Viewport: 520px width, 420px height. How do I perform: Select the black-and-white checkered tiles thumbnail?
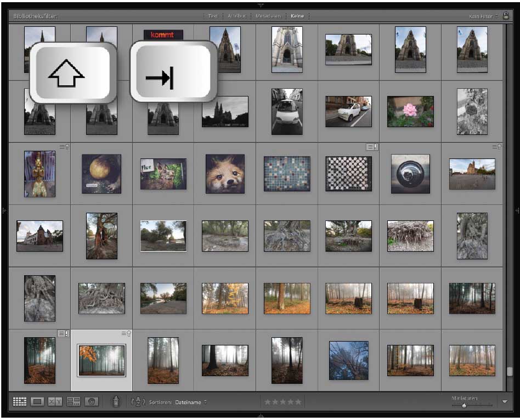[348, 174]
